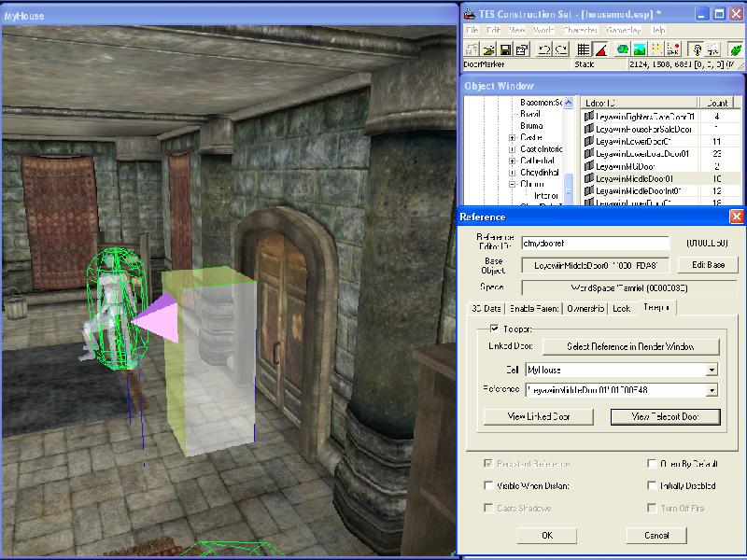Switch to the 3D Data tab
The height and width of the screenshot is (560, 747).
point(486,309)
